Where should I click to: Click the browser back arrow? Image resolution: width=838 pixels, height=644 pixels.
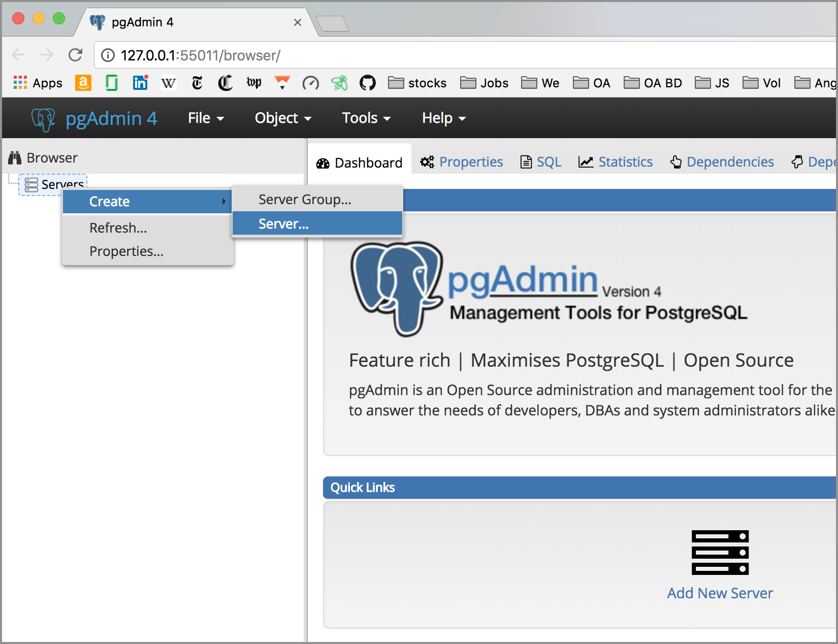pyautogui.click(x=19, y=55)
